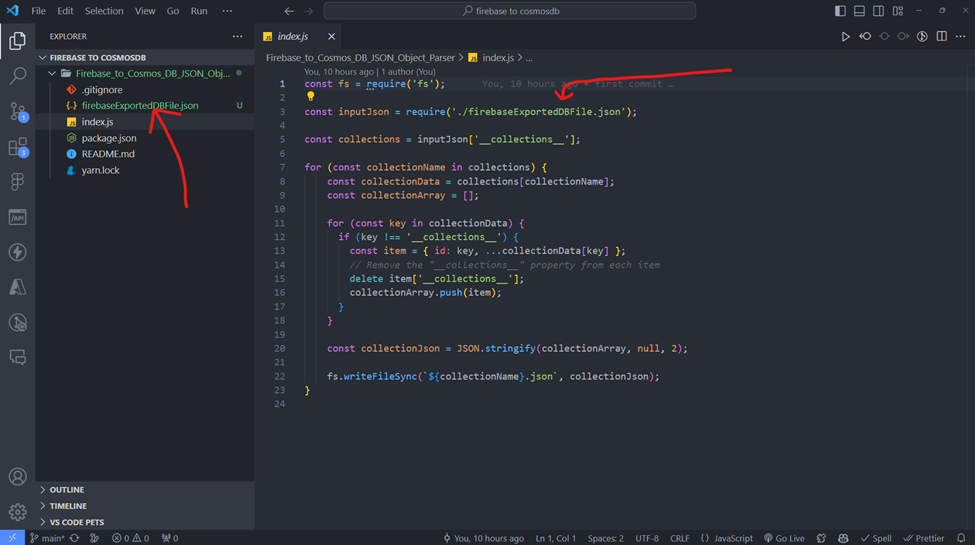This screenshot has height=545, width=975.
Task: Open the Figma icon in activity bar
Action: 17,182
